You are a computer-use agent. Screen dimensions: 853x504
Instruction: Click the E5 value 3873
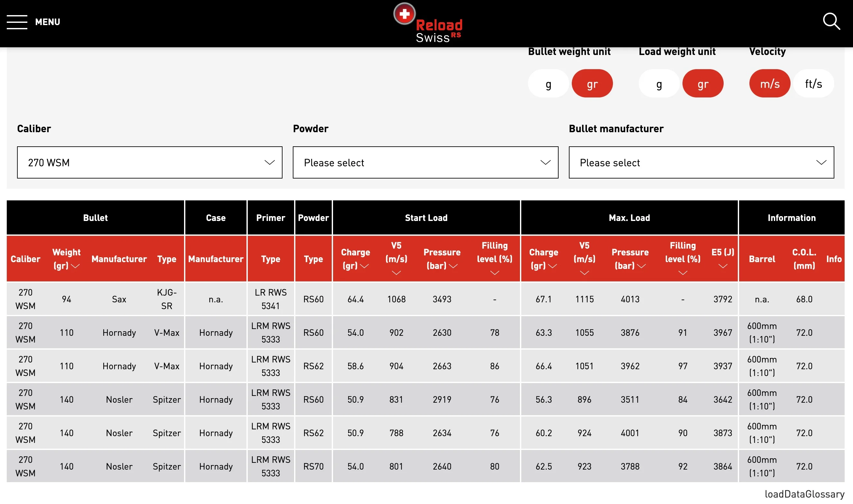click(723, 433)
